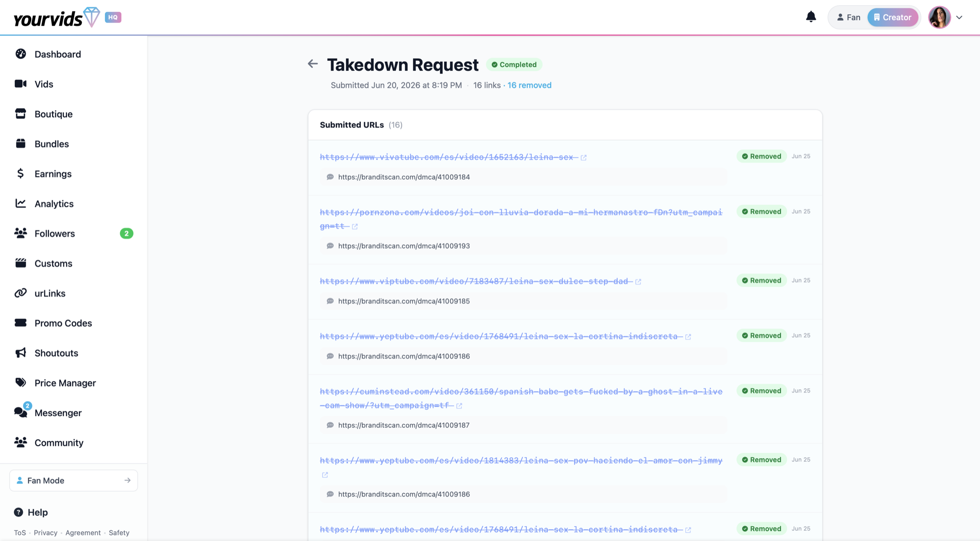Click the Dashboard gauge icon
This screenshot has width=980, height=541.
tap(21, 54)
